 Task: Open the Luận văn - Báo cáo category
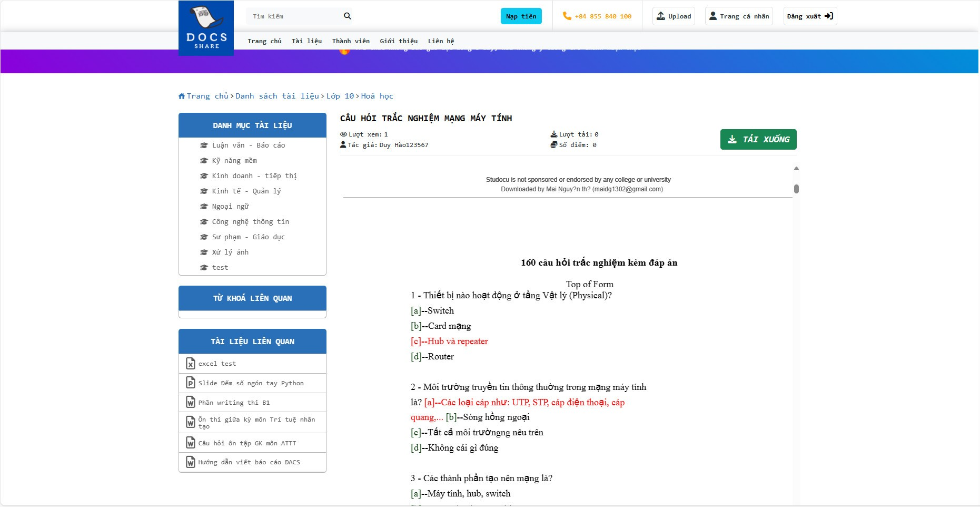click(x=249, y=145)
